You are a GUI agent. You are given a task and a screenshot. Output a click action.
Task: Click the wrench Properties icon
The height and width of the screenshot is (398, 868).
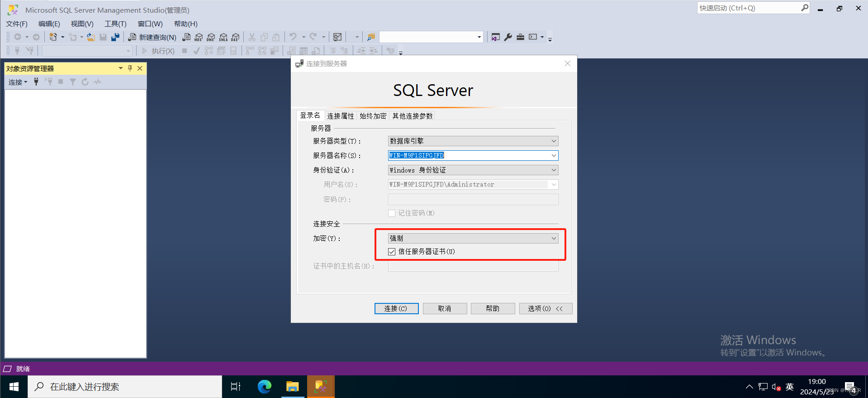pyautogui.click(x=508, y=37)
